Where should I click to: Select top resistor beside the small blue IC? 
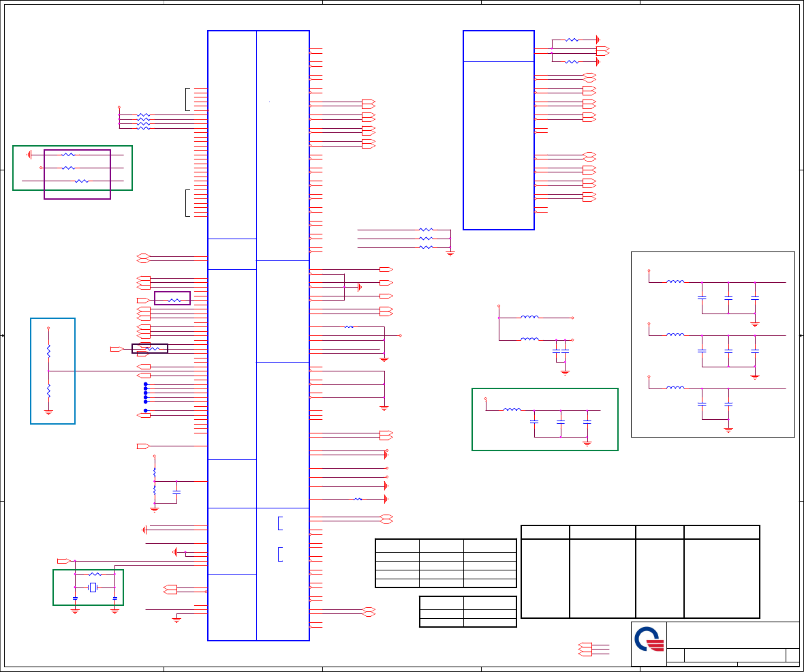tap(572, 40)
